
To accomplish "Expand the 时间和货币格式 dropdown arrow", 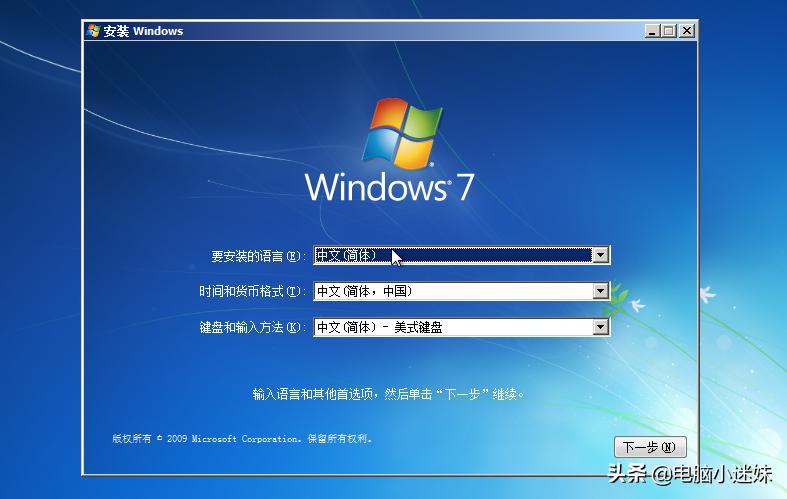I will [600, 291].
